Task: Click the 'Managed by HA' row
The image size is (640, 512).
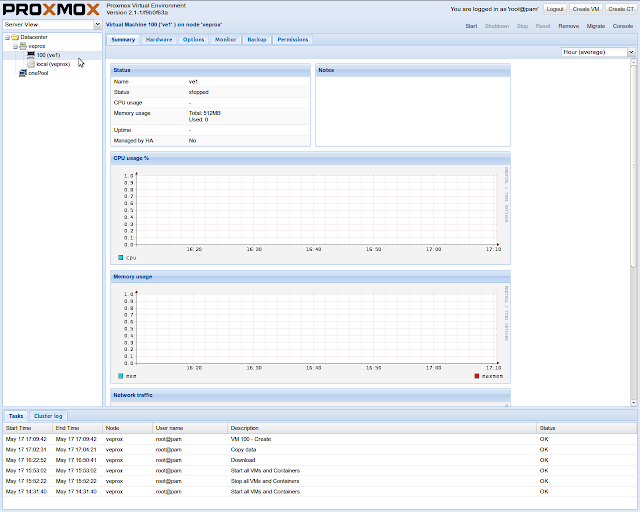Action: (x=210, y=141)
